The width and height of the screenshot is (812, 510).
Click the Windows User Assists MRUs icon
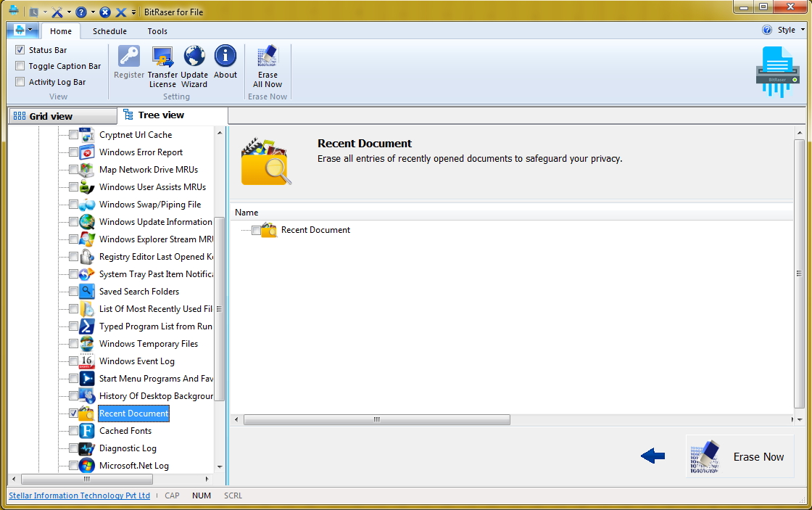click(x=87, y=187)
